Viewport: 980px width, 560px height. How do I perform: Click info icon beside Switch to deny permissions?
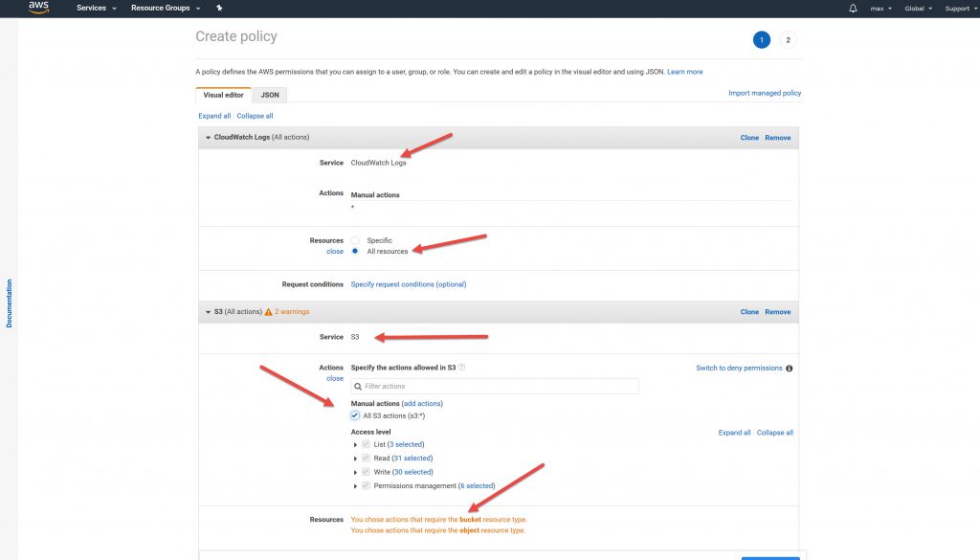click(789, 368)
